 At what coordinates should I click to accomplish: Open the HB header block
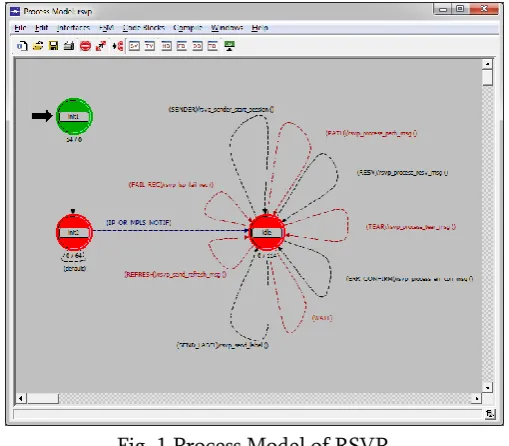coord(166,46)
